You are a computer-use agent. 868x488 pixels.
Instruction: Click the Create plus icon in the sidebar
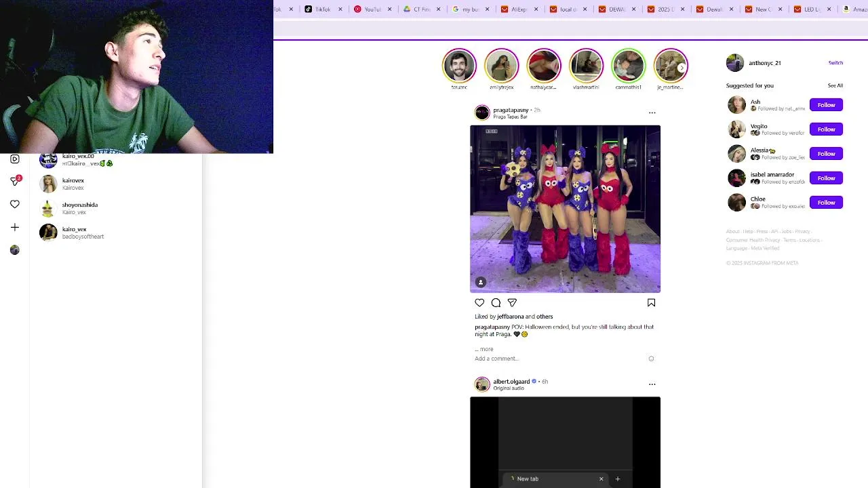point(15,228)
